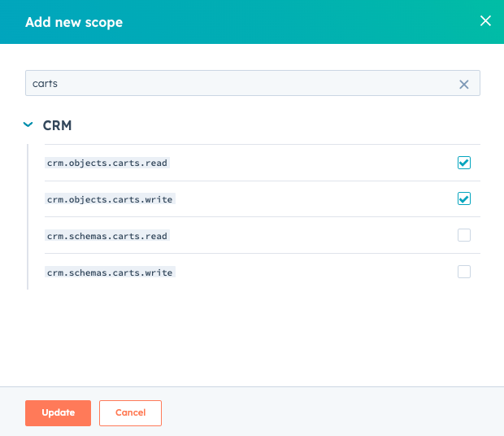This screenshot has width=504, height=436.
Task: Click the teal dialog header bar
Action: [285, 22]
